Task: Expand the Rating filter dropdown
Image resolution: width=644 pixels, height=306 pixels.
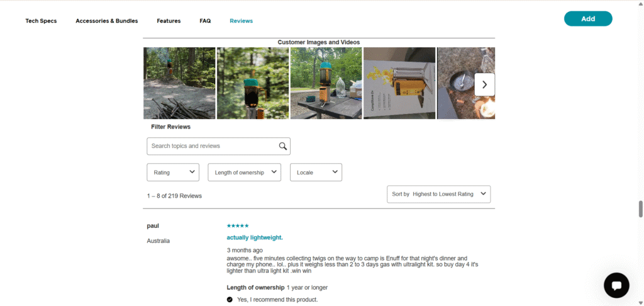Action: coord(173,173)
